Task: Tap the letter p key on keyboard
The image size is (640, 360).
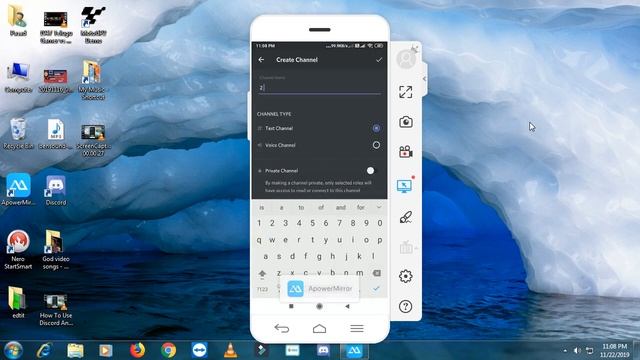Action: click(380, 240)
